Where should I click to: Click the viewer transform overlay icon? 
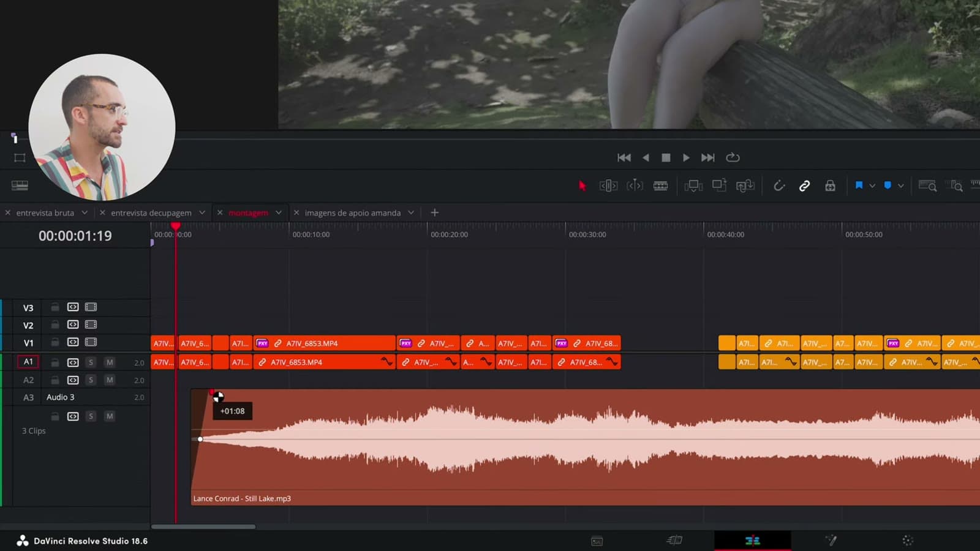pyautogui.click(x=20, y=158)
